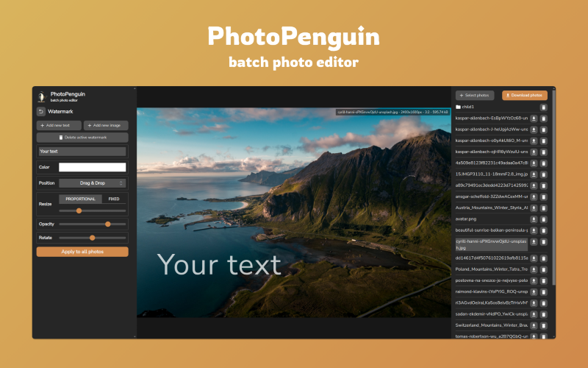Select the kaspar-allenbach-ojHR6yWzulU file name
The width and height of the screenshot is (588, 368).
(492, 152)
